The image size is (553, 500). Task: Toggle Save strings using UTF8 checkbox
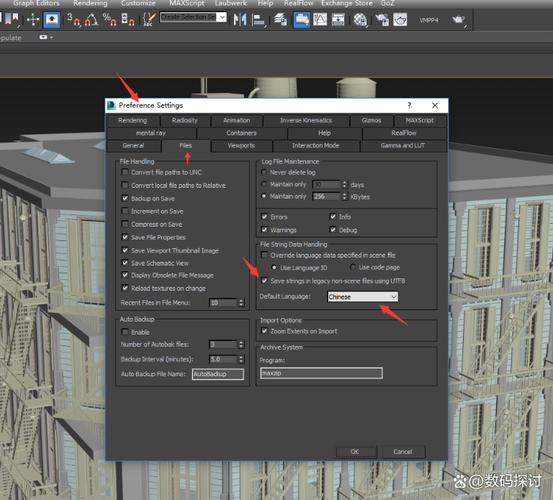click(x=264, y=281)
